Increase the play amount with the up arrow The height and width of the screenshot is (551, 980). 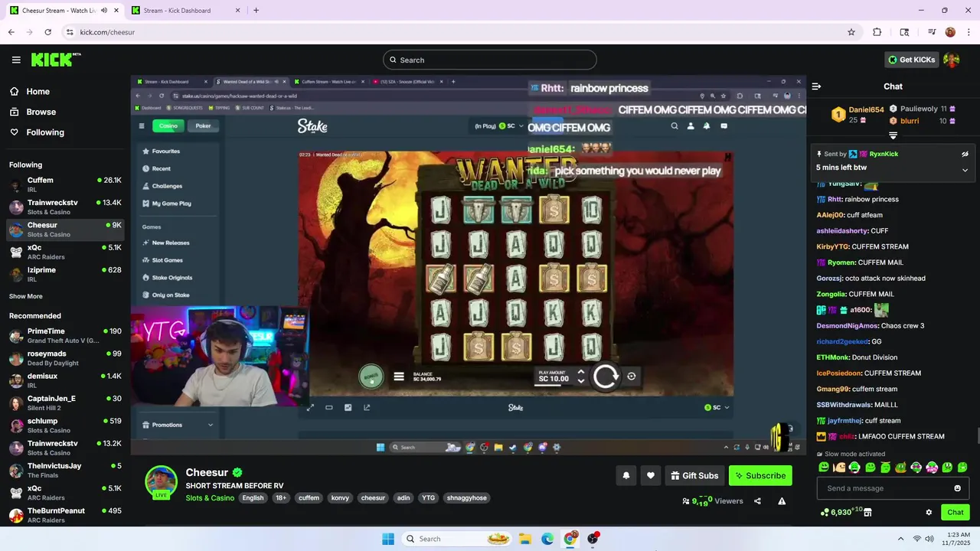click(581, 373)
